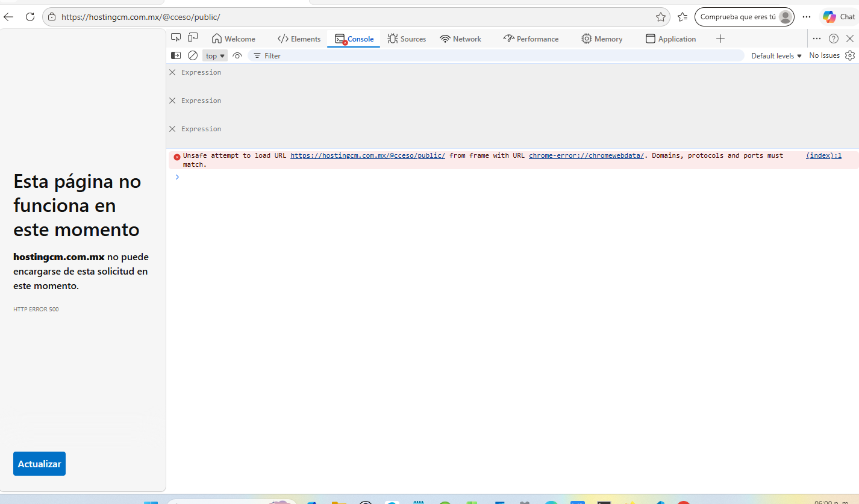Reload the page with the refresh icon

[30, 17]
